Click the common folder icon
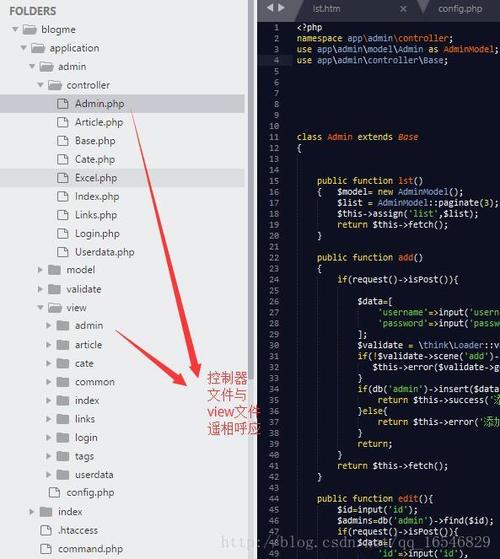 [63, 382]
